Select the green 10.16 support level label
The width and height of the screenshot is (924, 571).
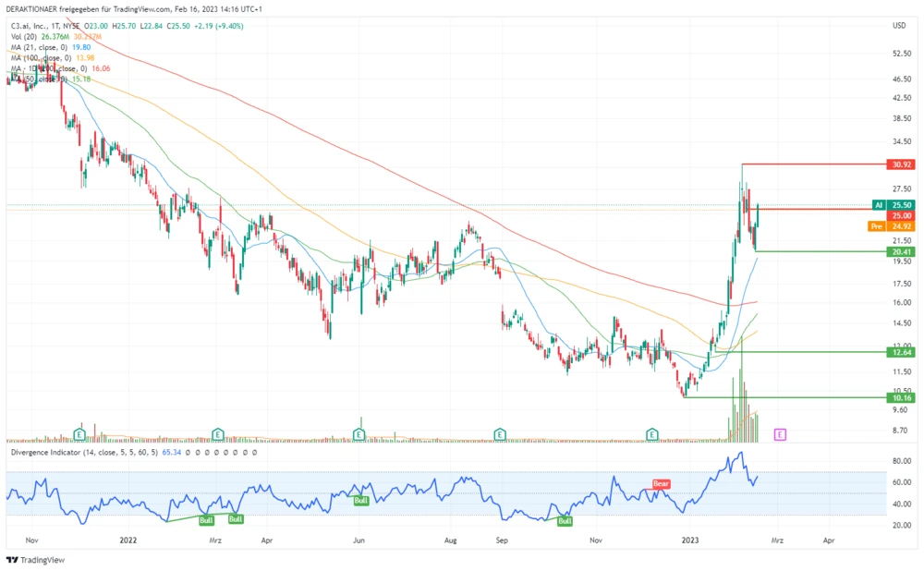click(902, 398)
